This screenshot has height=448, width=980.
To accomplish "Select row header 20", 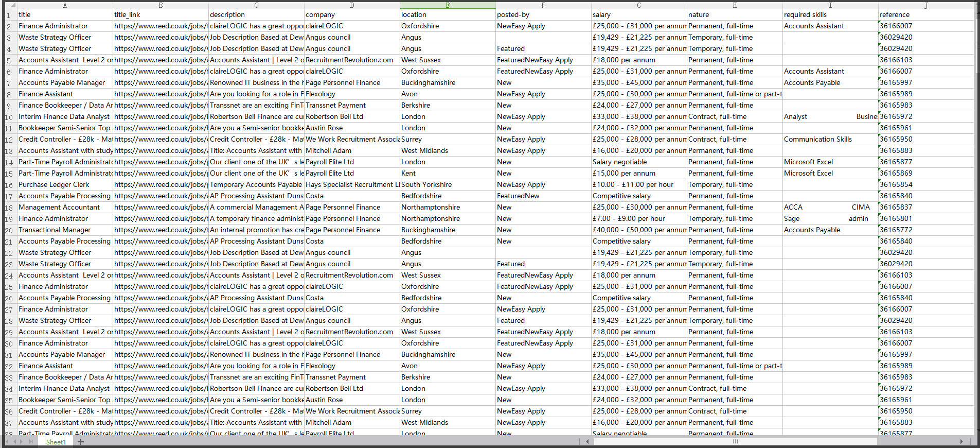I will click(x=10, y=230).
